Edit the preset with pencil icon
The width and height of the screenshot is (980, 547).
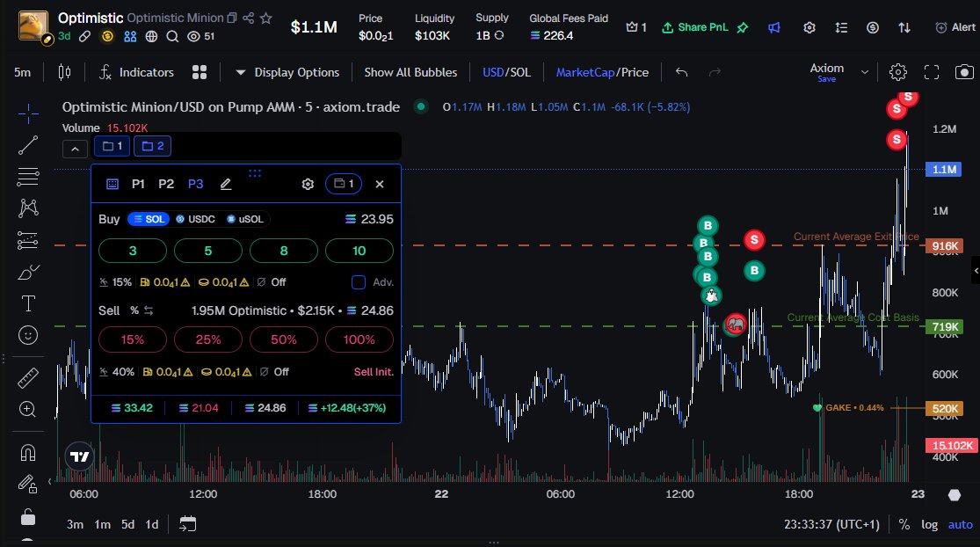pyautogui.click(x=226, y=184)
